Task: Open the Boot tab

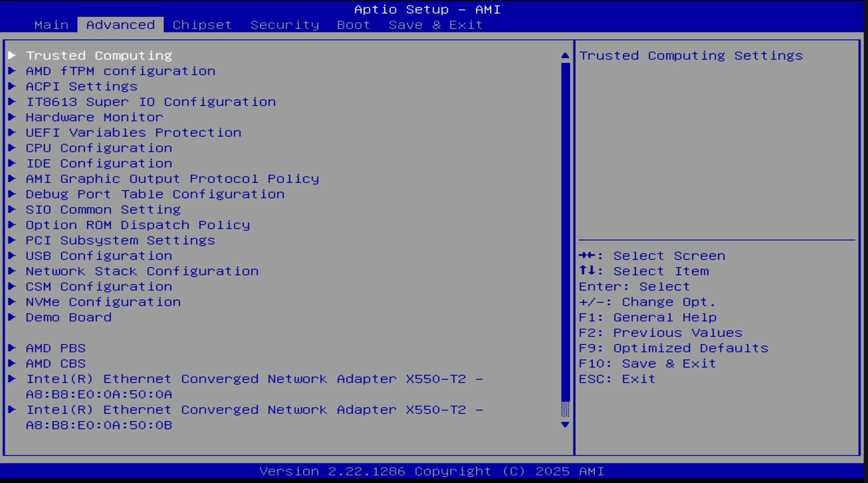Action: (x=353, y=25)
